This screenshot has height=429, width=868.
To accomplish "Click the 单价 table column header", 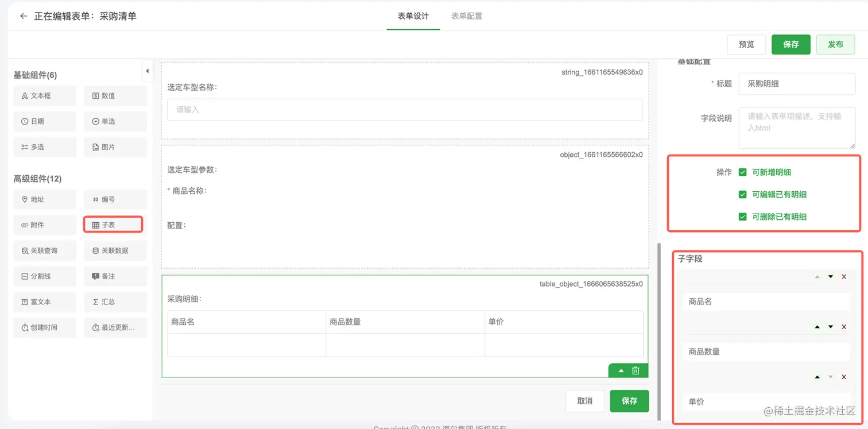I will tap(564, 322).
